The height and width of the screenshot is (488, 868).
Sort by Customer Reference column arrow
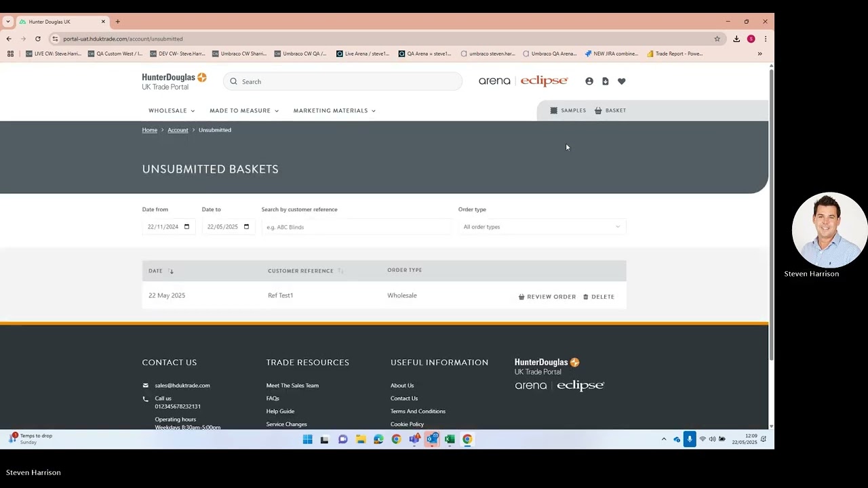click(340, 271)
